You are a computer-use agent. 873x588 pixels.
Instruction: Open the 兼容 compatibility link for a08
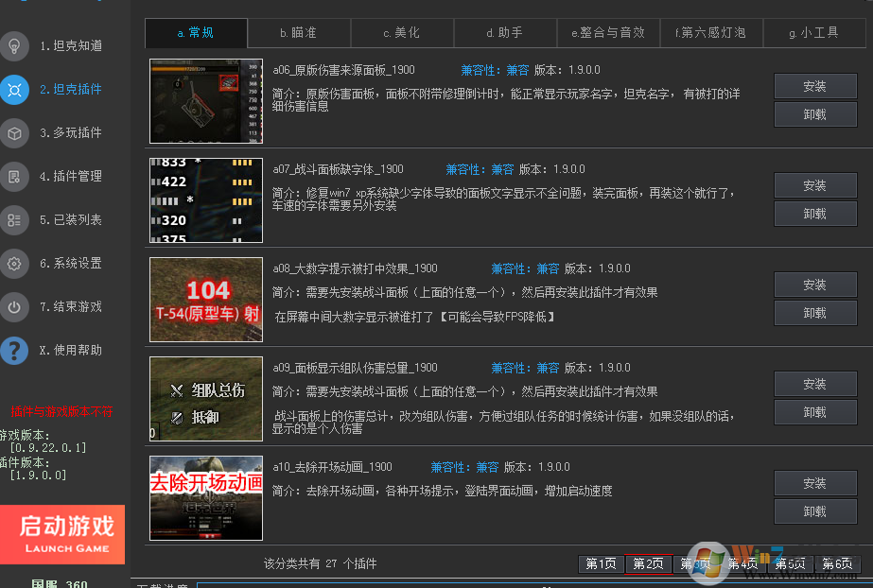point(547,268)
